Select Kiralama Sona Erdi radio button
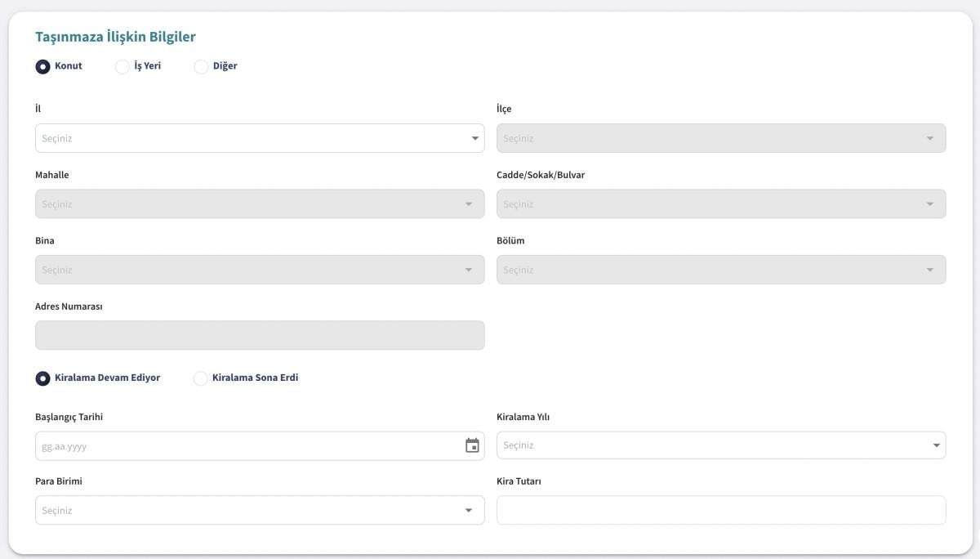Screen dimensions: 980x559 point(200,378)
